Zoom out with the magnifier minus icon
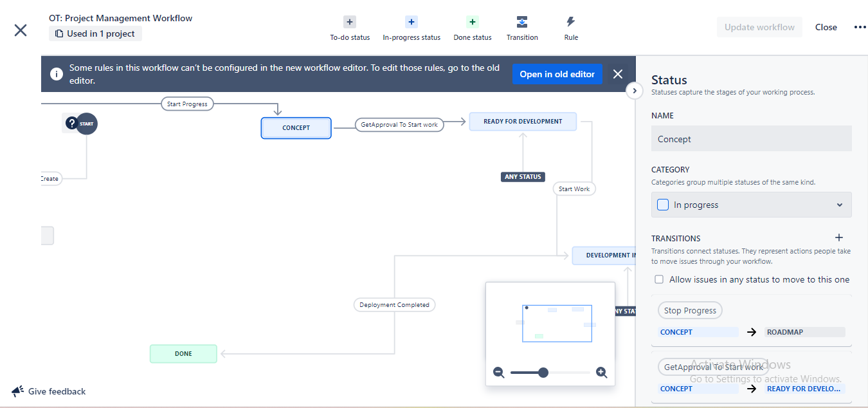Image resolution: width=868 pixels, height=408 pixels. click(499, 372)
